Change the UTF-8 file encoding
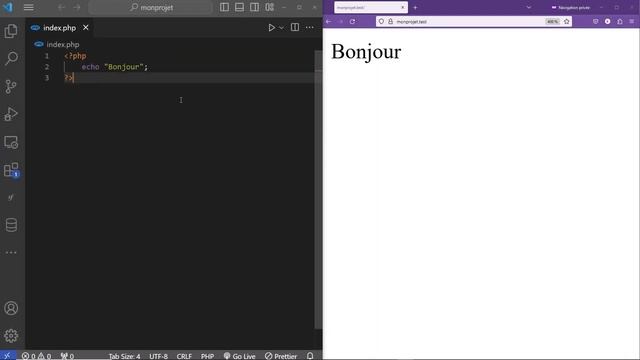This screenshot has height=360, width=640. [158, 356]
